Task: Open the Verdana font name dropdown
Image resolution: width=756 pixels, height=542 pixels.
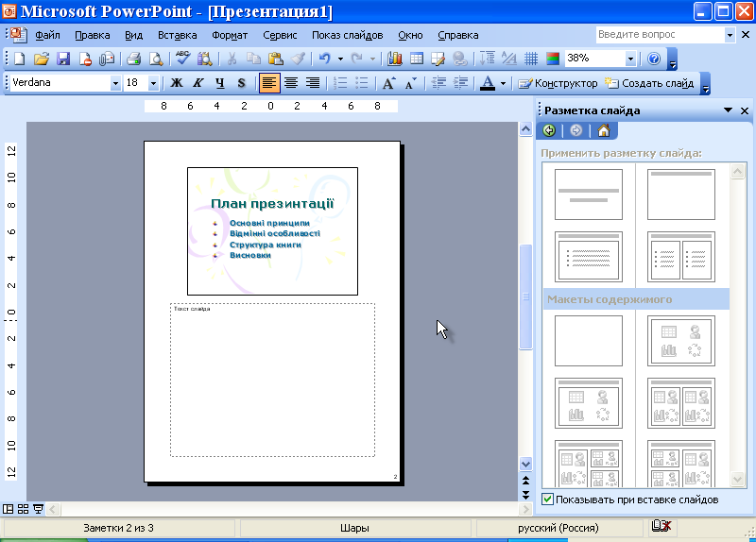Action: pos(115,83)
